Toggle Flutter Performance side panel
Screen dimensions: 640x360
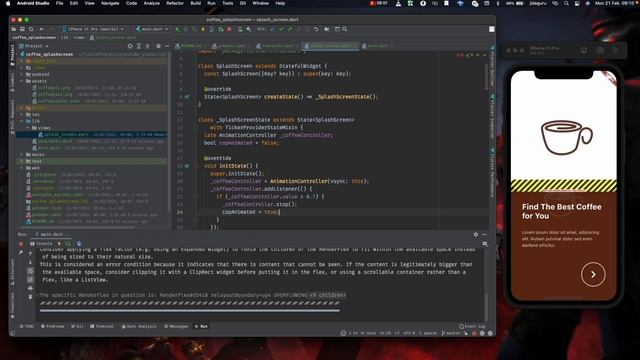492,173
